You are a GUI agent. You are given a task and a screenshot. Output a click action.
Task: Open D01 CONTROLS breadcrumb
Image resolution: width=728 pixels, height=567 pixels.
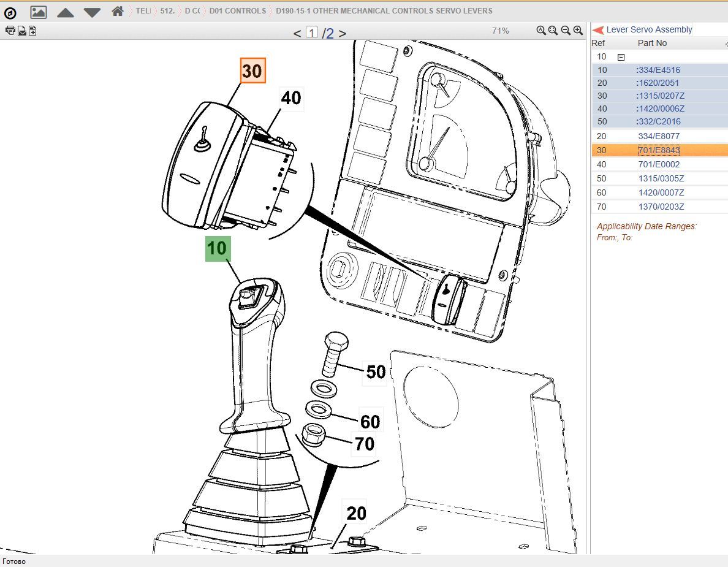(x=237, y=11)
